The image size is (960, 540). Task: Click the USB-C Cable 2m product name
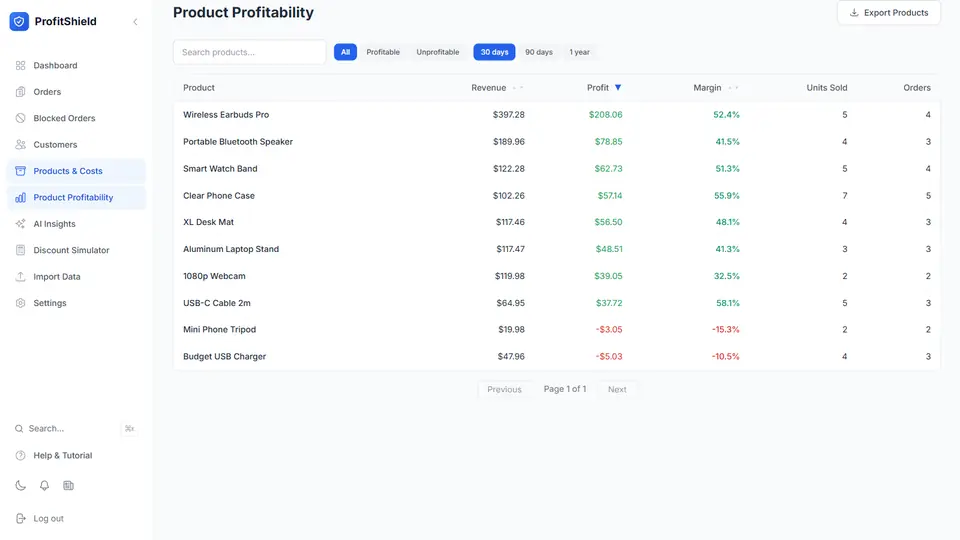pyautogui.click(x=217, y=303)
